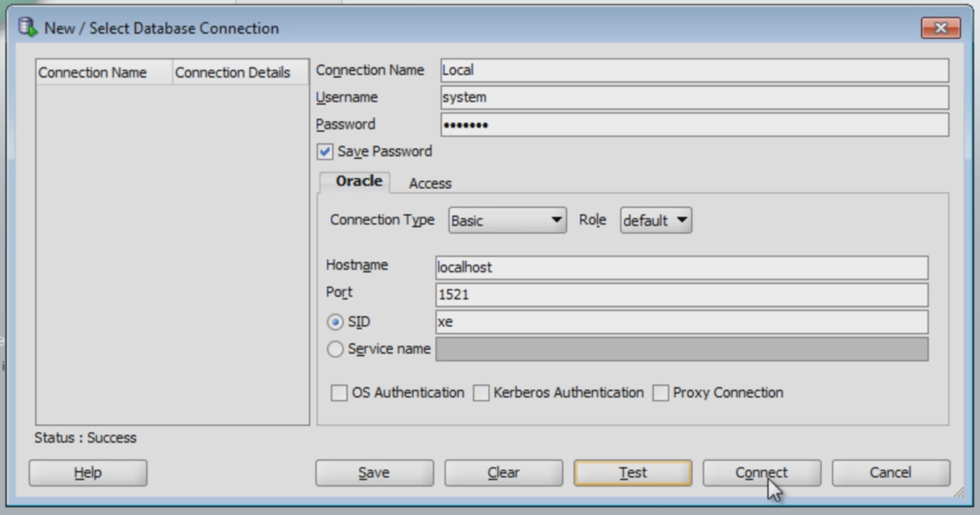The image size is (980, 515).
Task: Clear the connection form fields
Action: (503, 473)
